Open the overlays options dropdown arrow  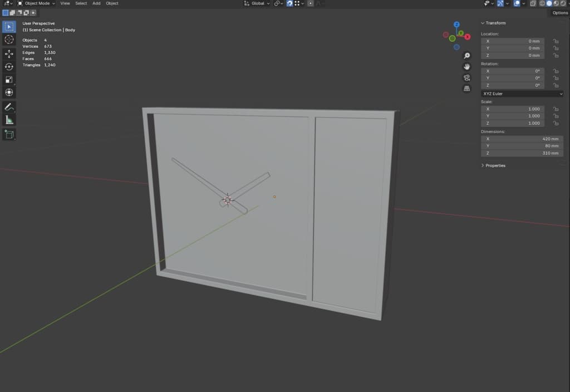click(x=523, y=3)
